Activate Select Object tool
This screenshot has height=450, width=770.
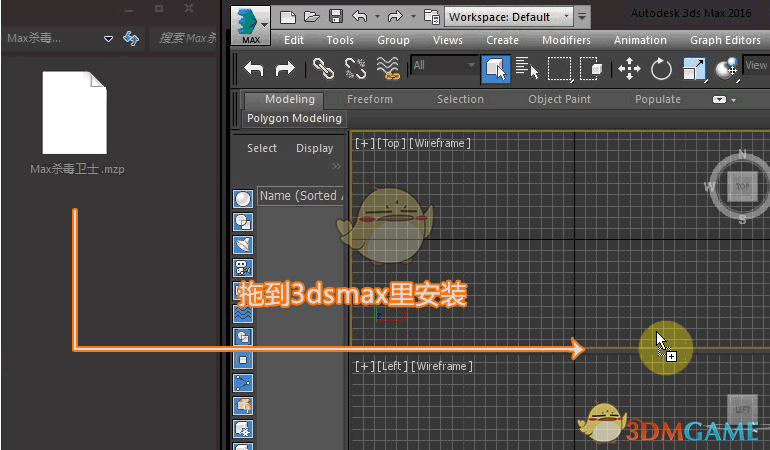coord(495,69)
